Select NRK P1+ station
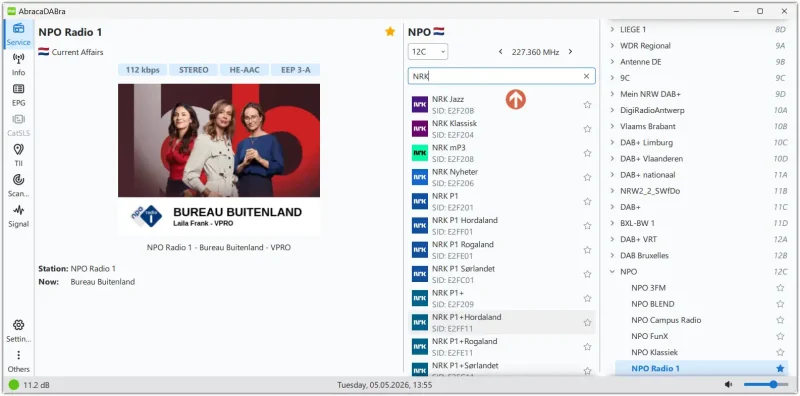800x396 pixels. pos(502,299)
